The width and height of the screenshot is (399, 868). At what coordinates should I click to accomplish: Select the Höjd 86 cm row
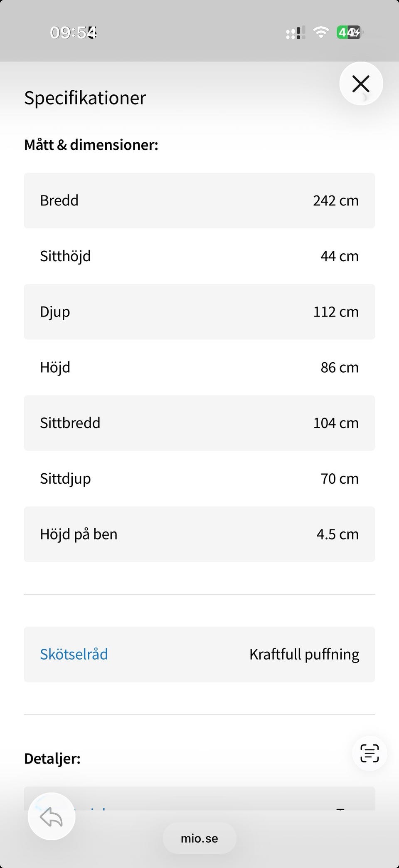(x=199, y=368)
